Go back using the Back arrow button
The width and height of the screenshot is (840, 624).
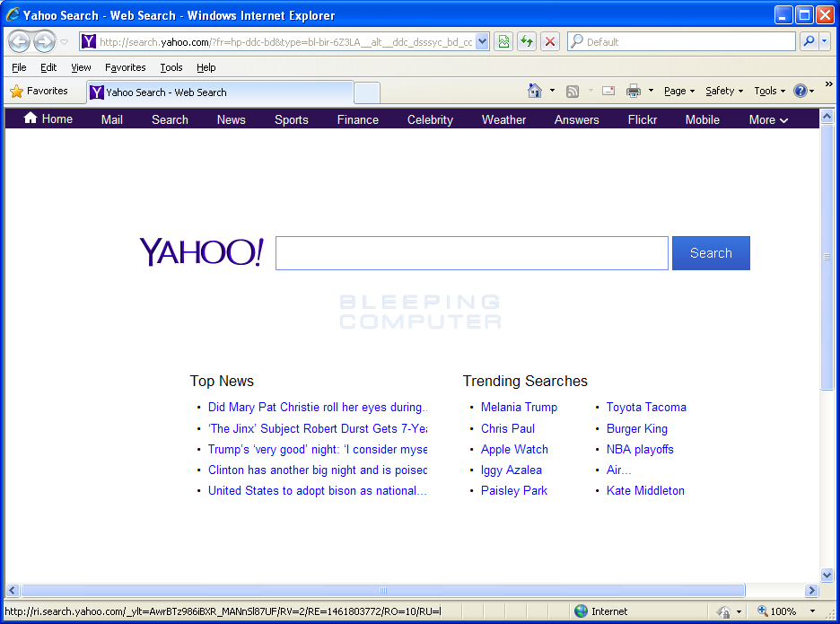tap(19, 41)
